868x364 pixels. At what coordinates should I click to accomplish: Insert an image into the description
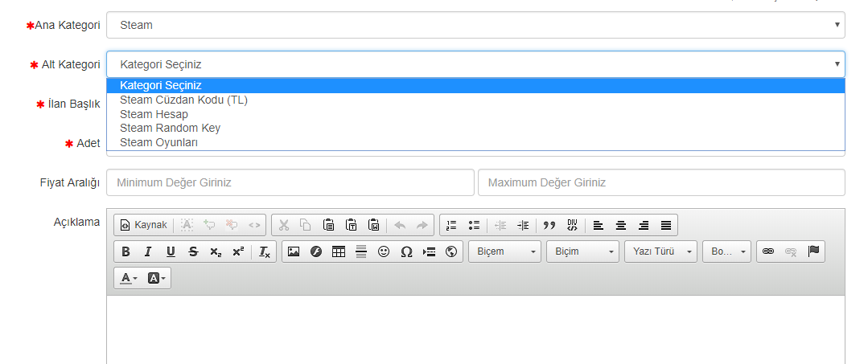click(294, 252)
